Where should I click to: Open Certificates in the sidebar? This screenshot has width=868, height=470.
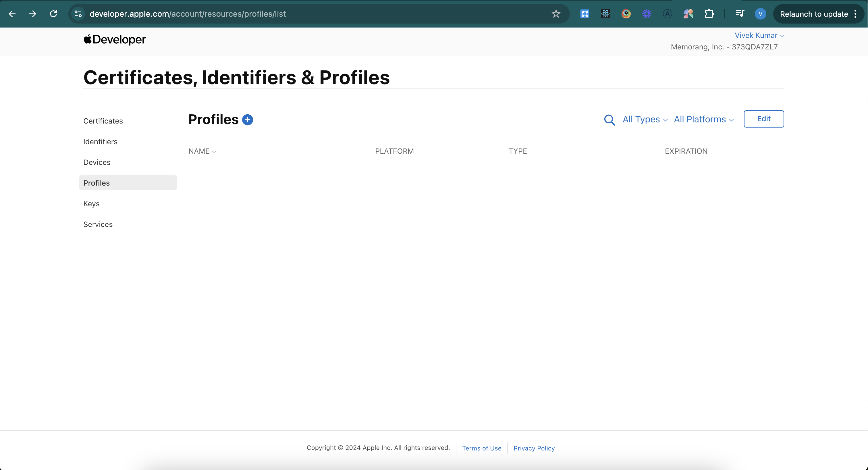[x=103, y=121]
